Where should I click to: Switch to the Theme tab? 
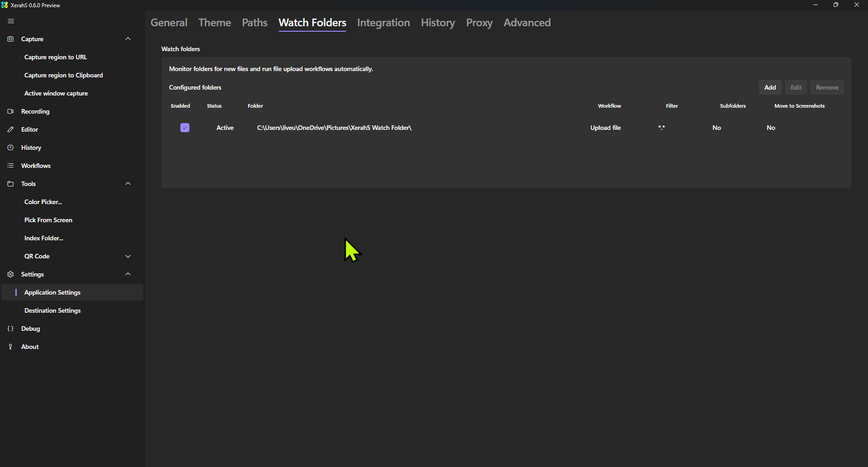pos(215,23)
